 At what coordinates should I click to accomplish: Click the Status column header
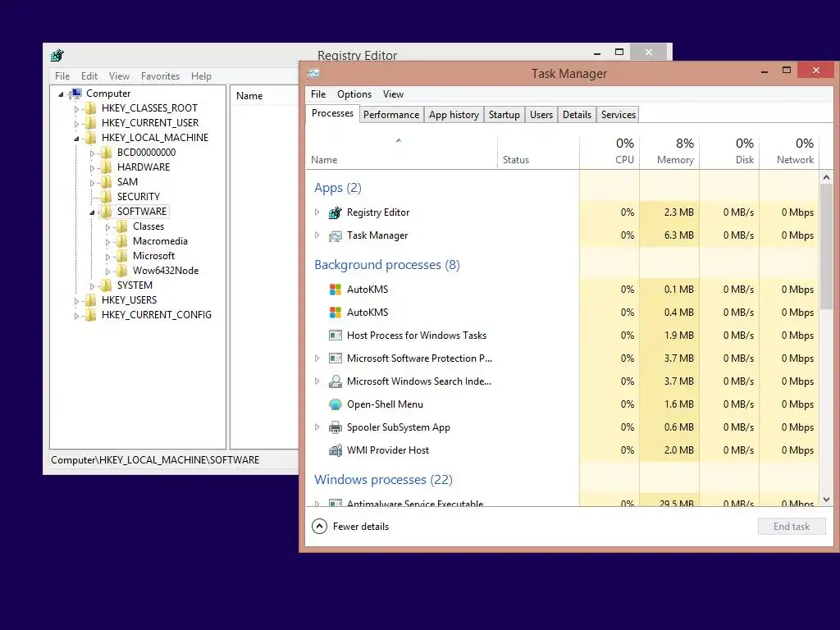538,152
